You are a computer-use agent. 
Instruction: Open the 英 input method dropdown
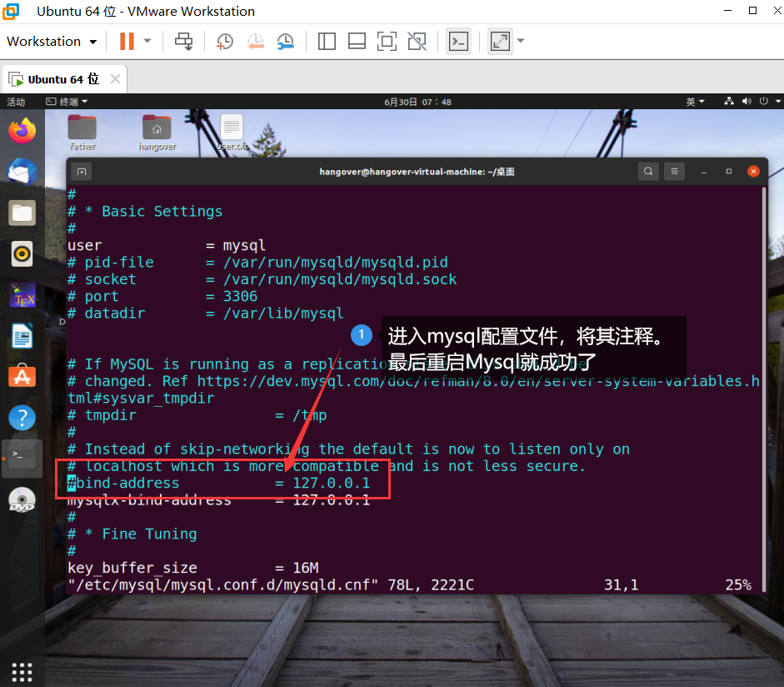695,102
